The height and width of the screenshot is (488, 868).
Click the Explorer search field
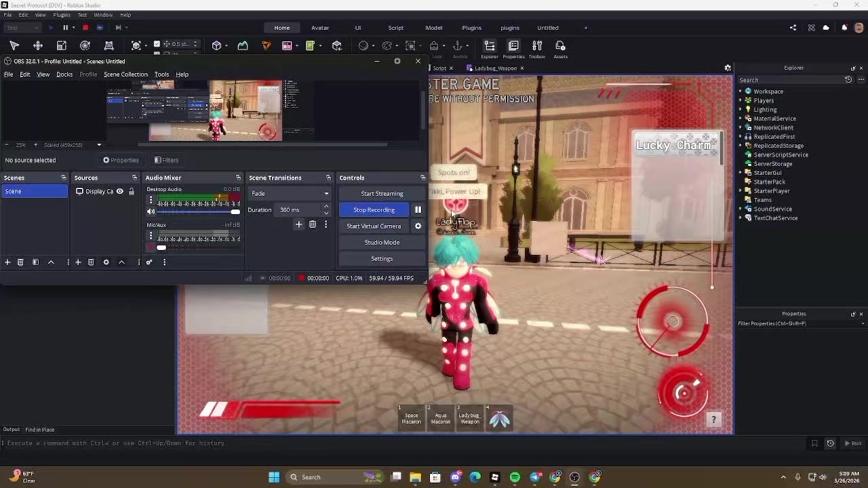pos(790,80)
